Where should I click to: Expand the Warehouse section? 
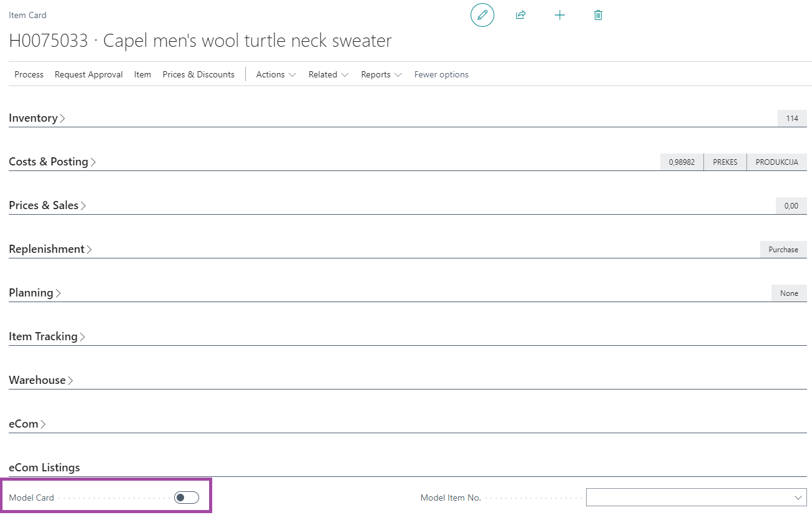[41, 380]
